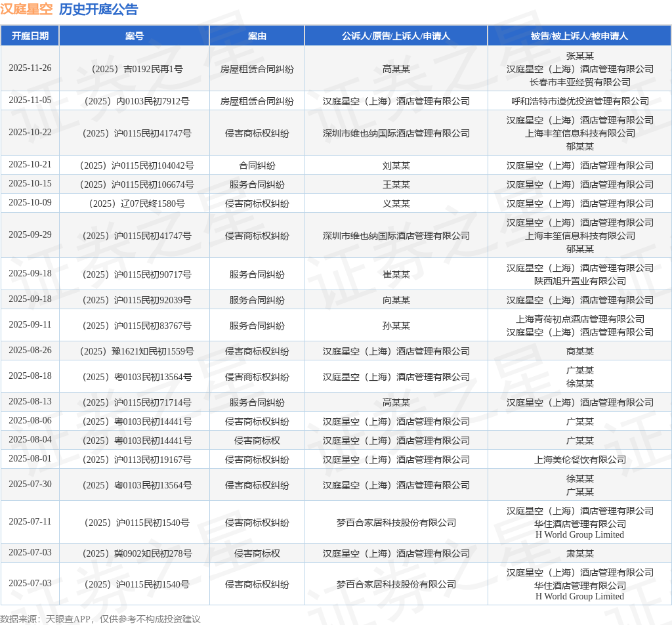Select the 2025-11-26 date cell
The height and width of the screenshot is (625, 672).
[x=30, y=68]
